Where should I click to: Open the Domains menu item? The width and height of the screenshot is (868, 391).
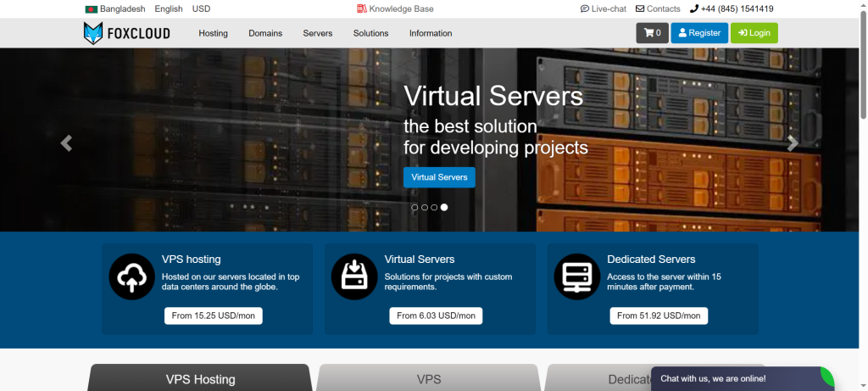click(x=265, y=33)
